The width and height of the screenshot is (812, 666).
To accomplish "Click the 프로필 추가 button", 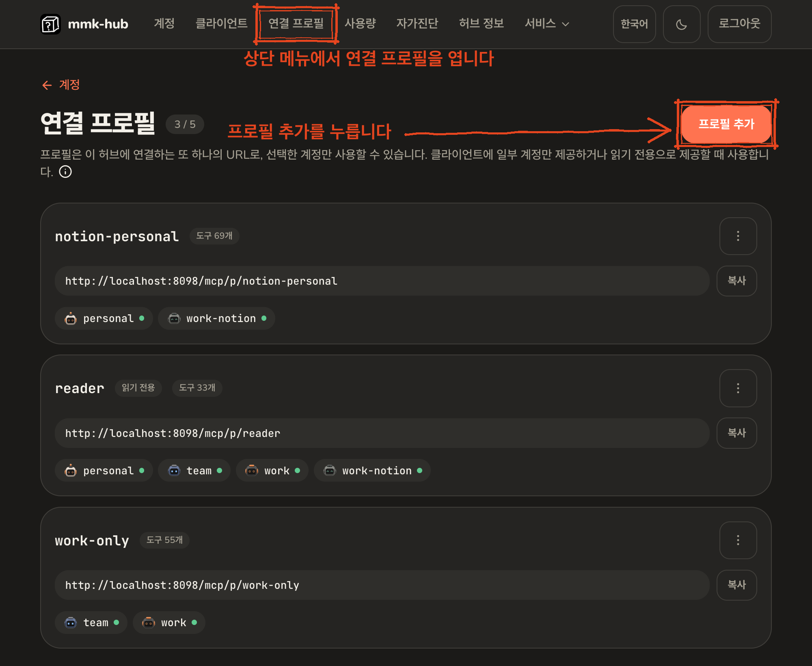I will point(726,124).
